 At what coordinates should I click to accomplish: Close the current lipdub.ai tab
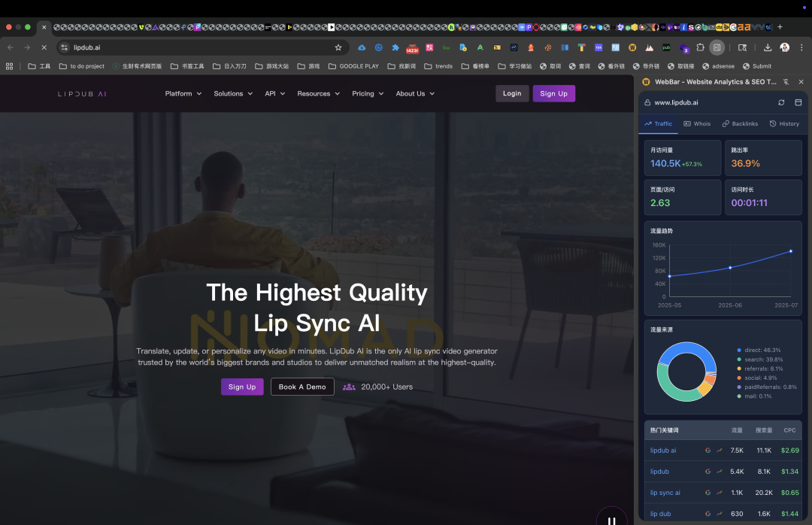click(x=44, y=27)
